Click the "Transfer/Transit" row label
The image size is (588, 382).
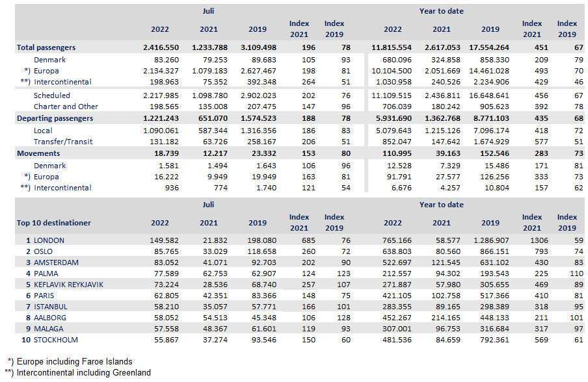point(63,142)
